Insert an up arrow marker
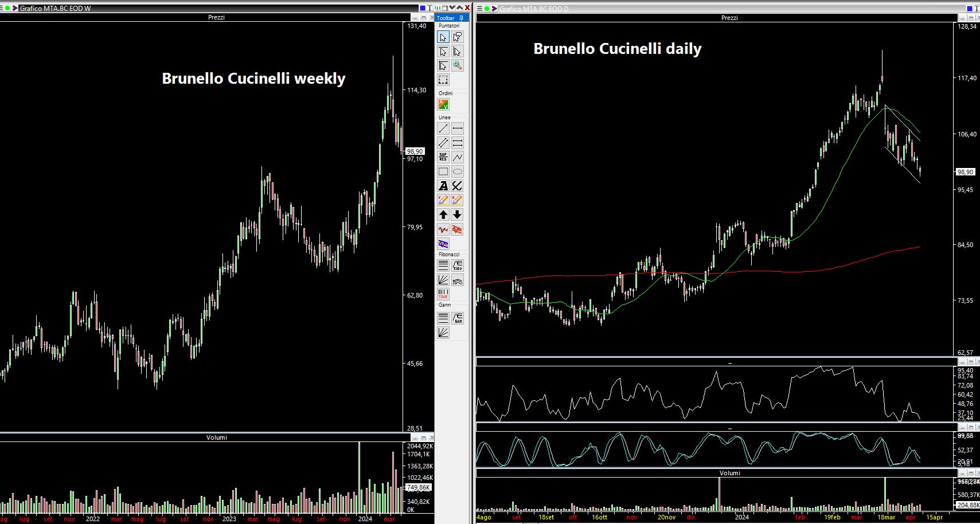The width and height of the screenshot is (980, 524). [443, 214]
